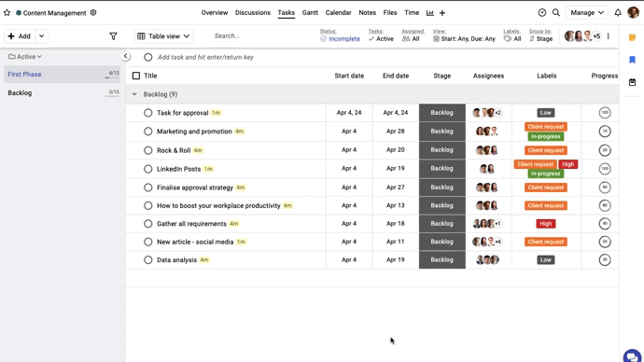
Task: Open the bookmark icon in right sidebar
Action: [632, 60]
